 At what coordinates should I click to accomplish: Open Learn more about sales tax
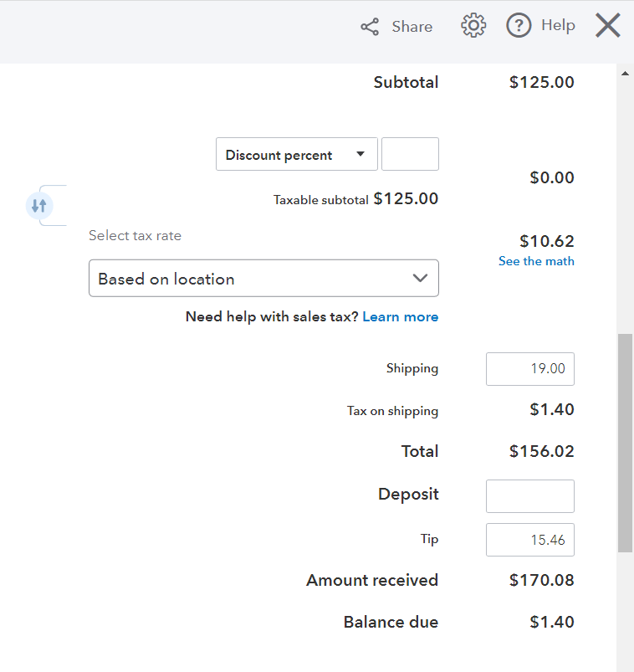400,316
